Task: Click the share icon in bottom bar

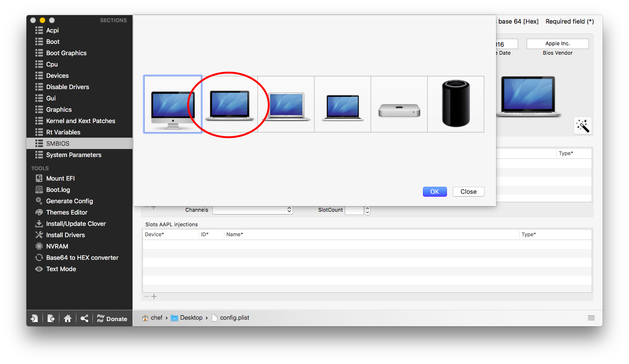Action: [x=84, y=318]
